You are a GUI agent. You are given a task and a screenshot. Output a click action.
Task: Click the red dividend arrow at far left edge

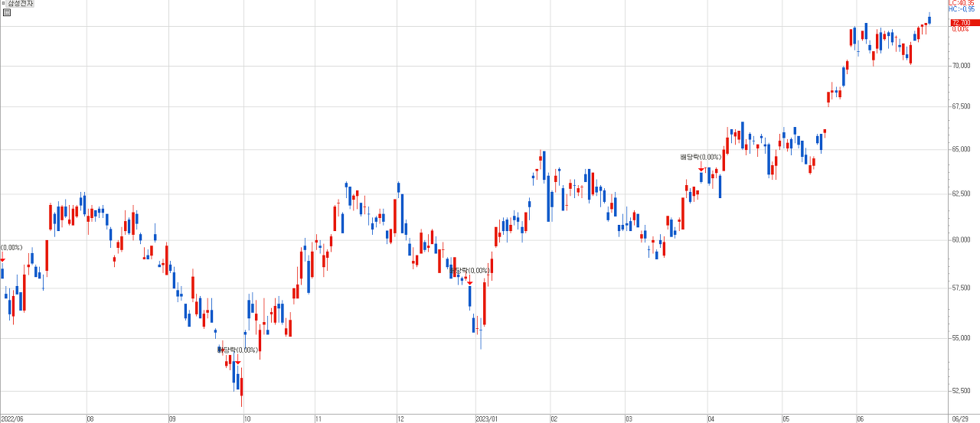pos(2,260)
